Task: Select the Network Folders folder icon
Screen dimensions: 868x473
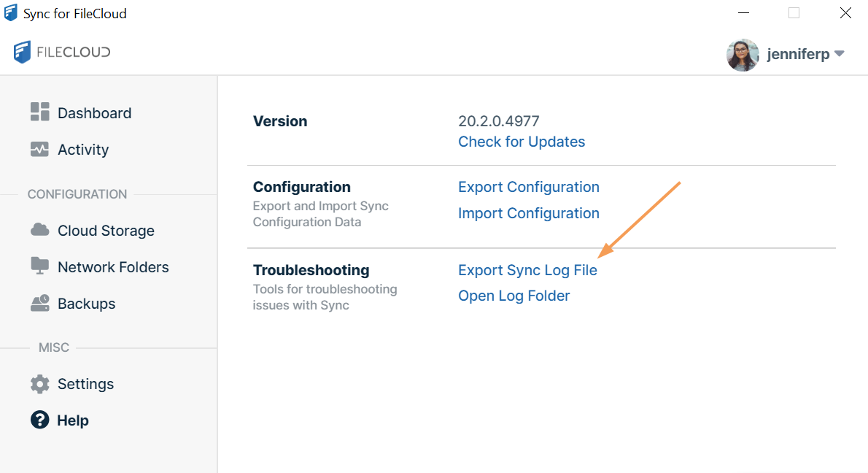Action: (x=42, y=266)
